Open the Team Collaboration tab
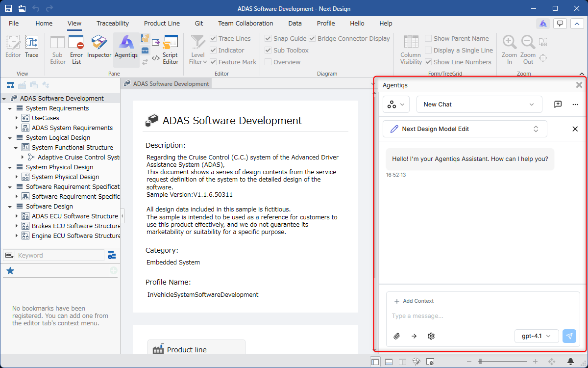Viewport: 588px width, 368px height. [245, 23]
